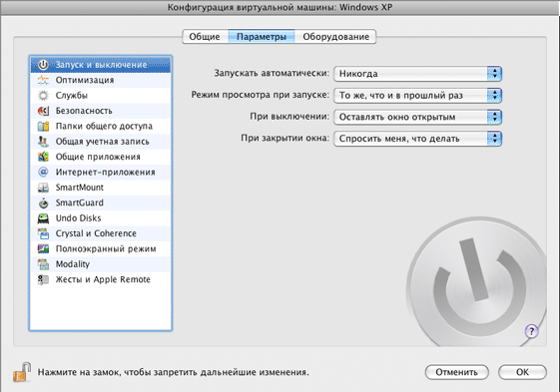560x392 pixels.
Task: Select SmartMount in the sidebar list
Action: (x=101, y=188)
